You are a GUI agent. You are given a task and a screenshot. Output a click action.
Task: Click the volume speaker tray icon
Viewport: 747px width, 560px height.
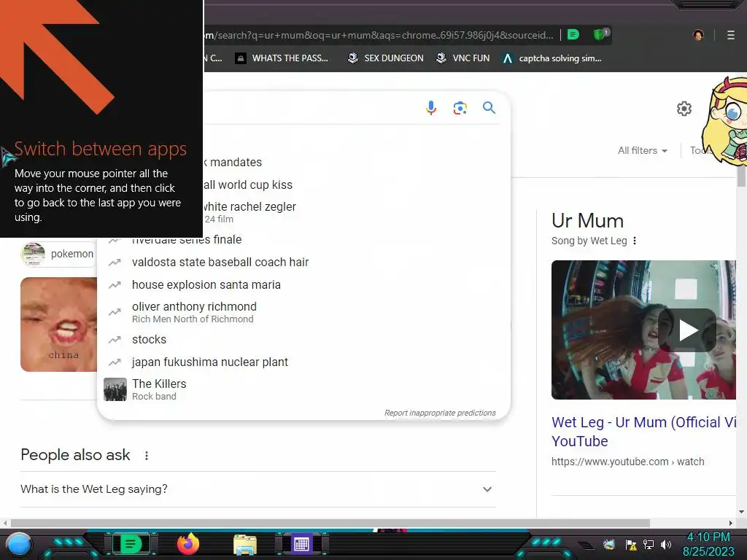(x=666, y=544)
